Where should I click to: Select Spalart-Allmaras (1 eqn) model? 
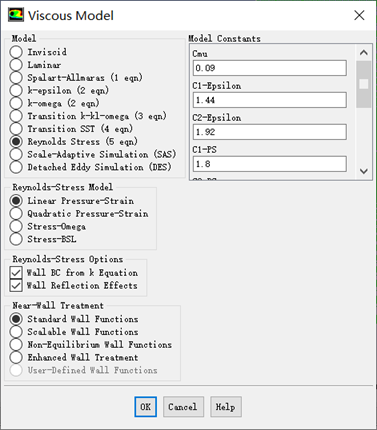(16, 78)
